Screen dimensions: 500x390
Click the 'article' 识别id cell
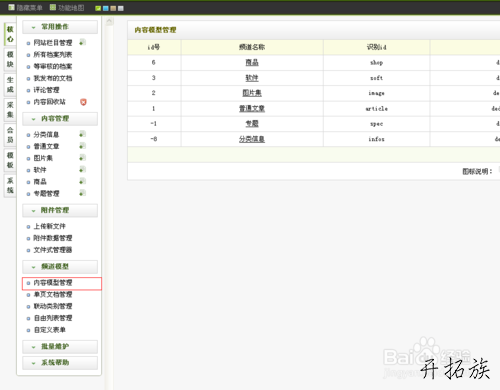click(x=376, y=108)
